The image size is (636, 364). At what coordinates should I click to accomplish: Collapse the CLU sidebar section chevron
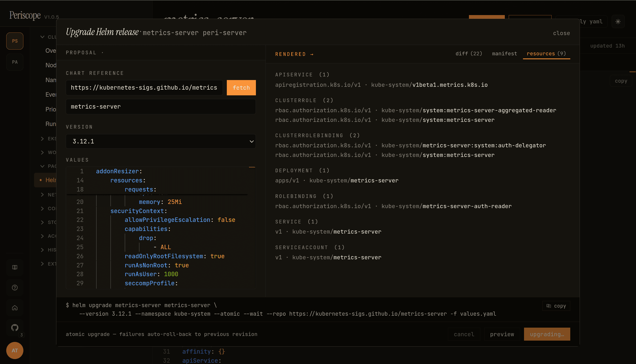point(42,37)
